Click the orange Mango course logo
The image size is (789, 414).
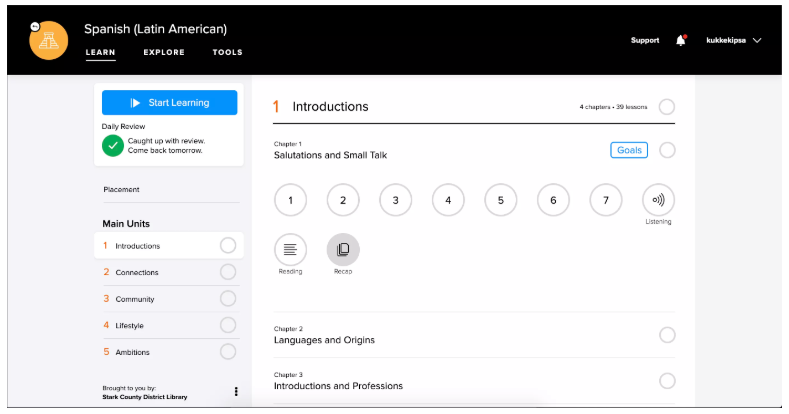click(48, 40)
